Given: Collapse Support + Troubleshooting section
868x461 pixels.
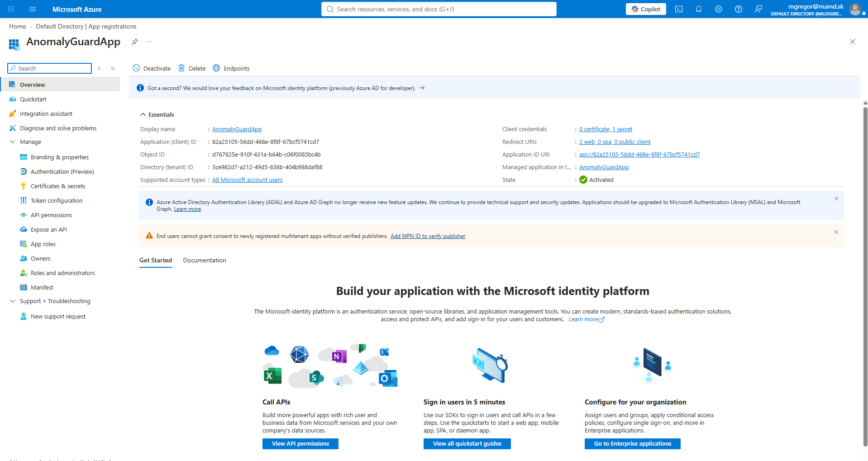Looking at the screenshot, I should pos(13,301).
